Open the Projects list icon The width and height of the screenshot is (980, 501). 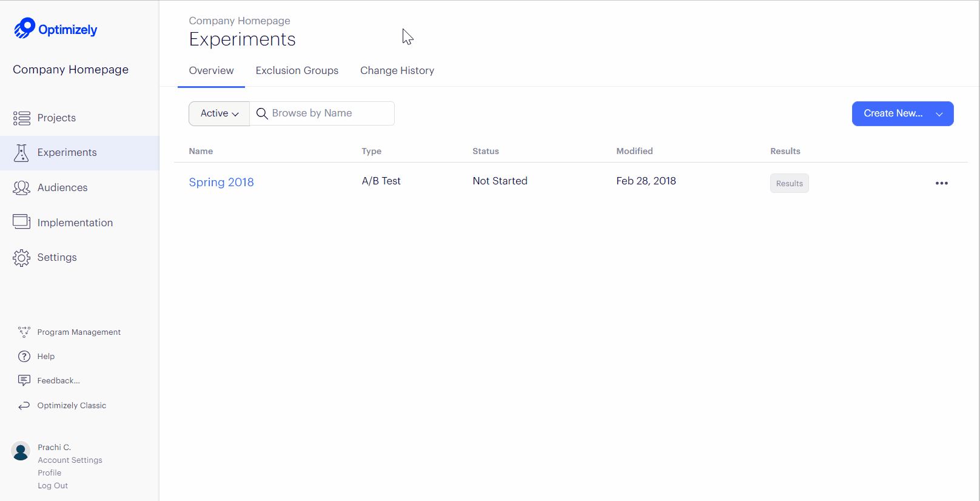coord(22,118)
